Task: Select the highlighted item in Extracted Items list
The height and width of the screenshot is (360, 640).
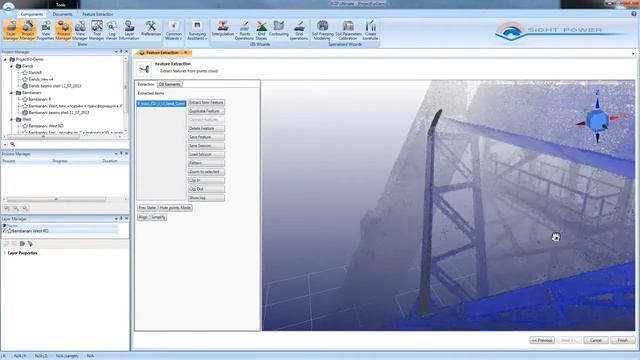Action: 161,104
